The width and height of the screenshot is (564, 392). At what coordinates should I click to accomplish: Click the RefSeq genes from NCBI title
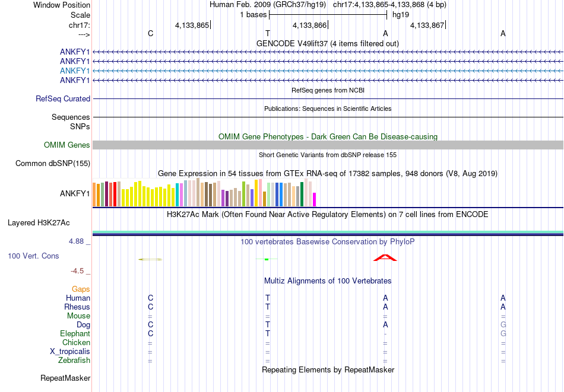coord(328,90)
